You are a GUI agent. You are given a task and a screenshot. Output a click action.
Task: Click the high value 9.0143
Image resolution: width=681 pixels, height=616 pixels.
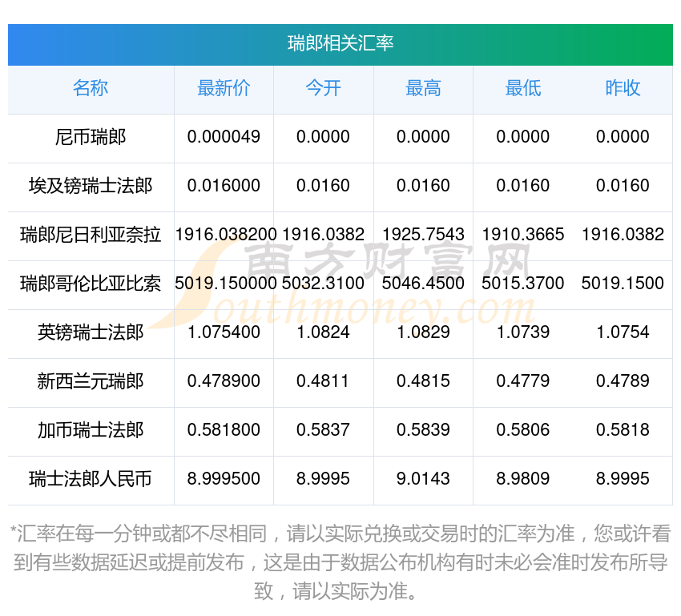[423, 479]
